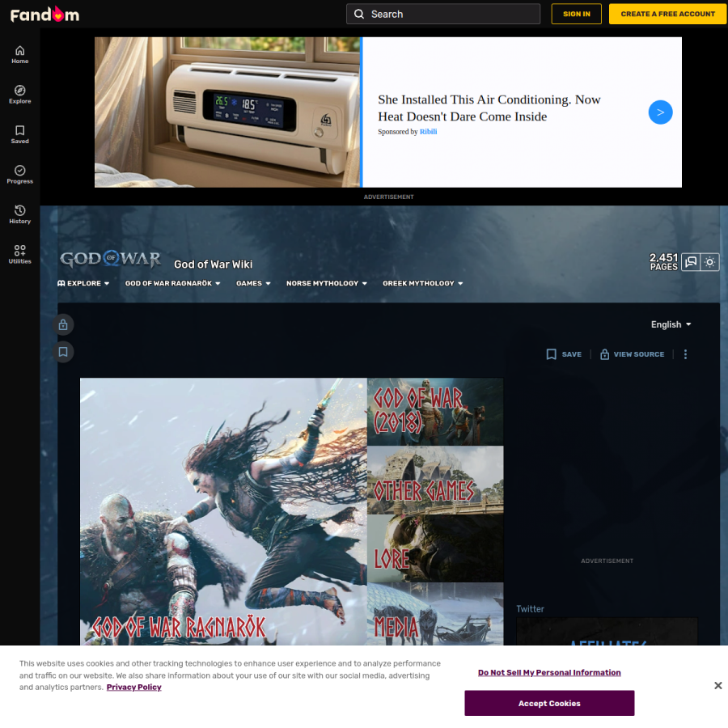Expand the EXPLORE menu
This screenshot has height=728, width=728.
83,283
